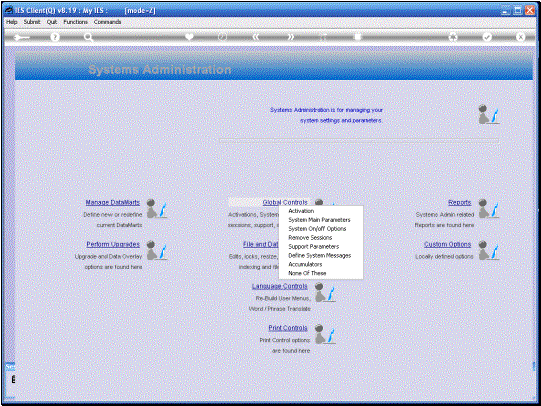
Task: Choose System Main Parameters in popup menu
Action: pyautogui.click(x=319, y=220)
